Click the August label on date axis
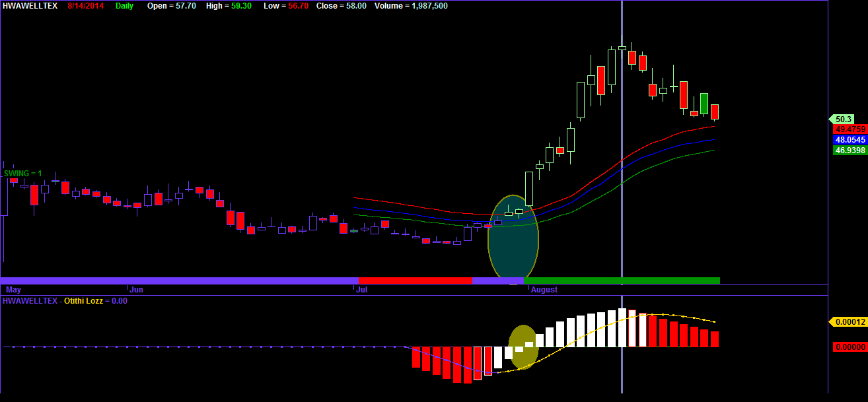Screen dimensions: 868x402 pos(543,289)
